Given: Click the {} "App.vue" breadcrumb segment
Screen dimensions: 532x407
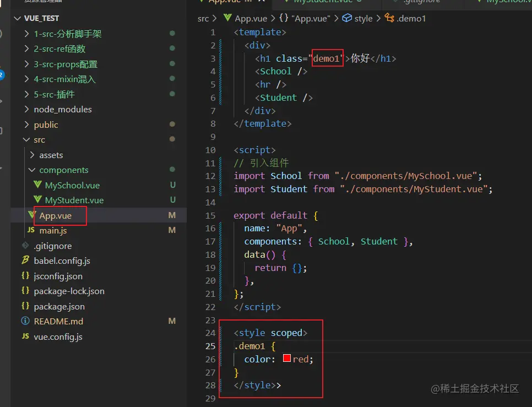Looking at the screenshot, I should (x=305, y=18).
